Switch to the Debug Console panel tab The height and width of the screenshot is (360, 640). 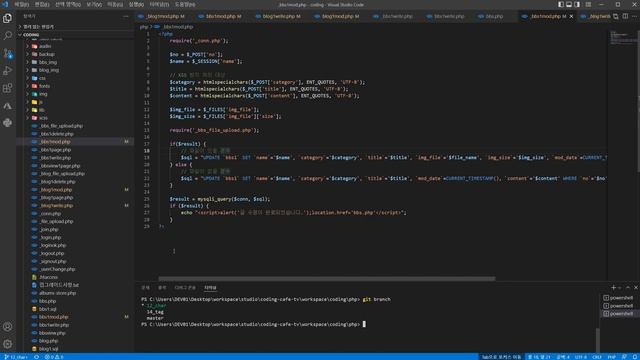pos(185,288)
